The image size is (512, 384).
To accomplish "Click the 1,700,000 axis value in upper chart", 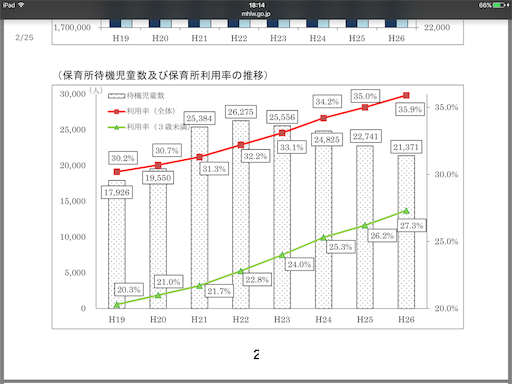I will click(72, 27).
